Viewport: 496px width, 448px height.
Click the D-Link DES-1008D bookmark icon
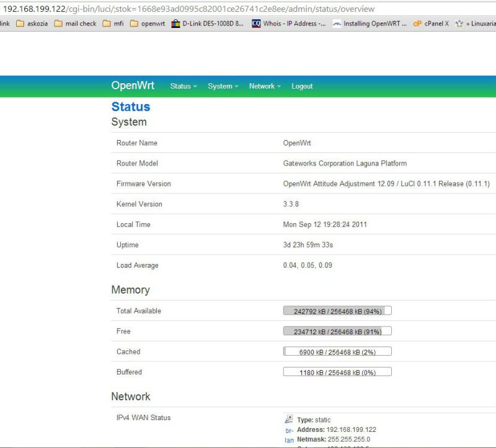[177, 24]
